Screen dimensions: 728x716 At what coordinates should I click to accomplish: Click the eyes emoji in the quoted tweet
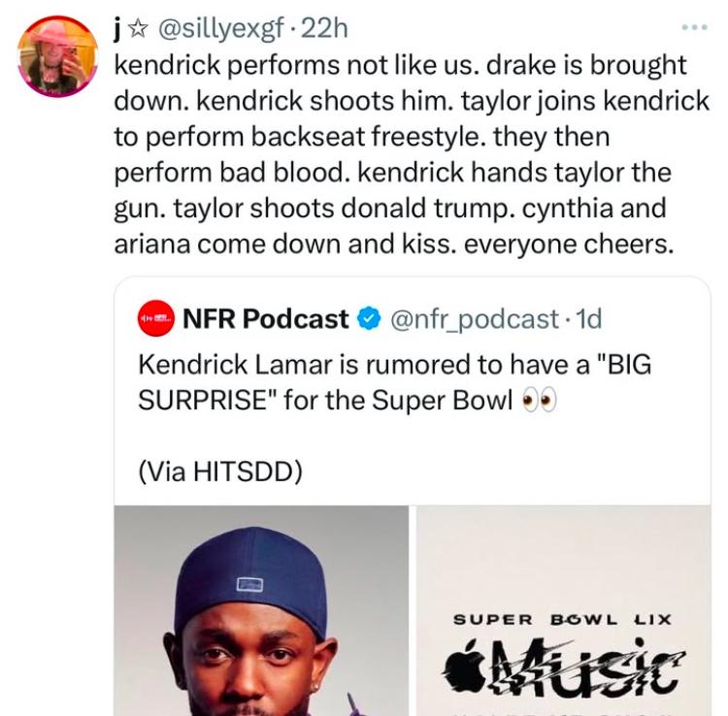(539, 401)
